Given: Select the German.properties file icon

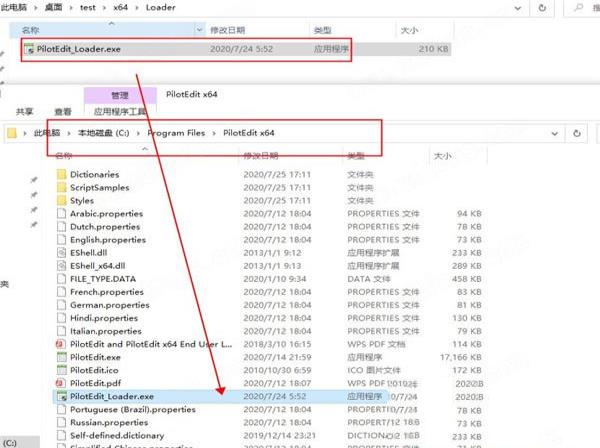Looking at the screenshot, I should point(61,305).
